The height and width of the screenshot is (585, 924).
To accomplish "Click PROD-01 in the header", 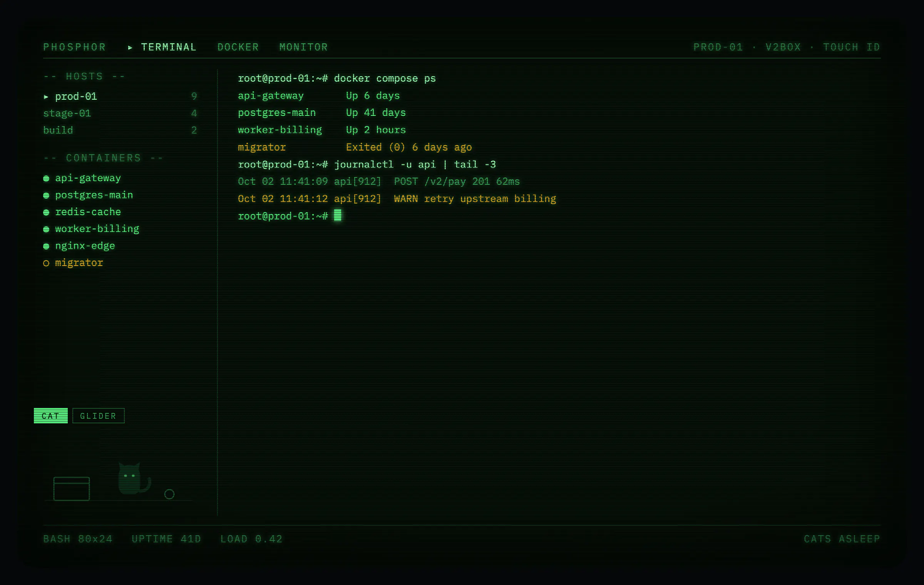I will [718, 47].
